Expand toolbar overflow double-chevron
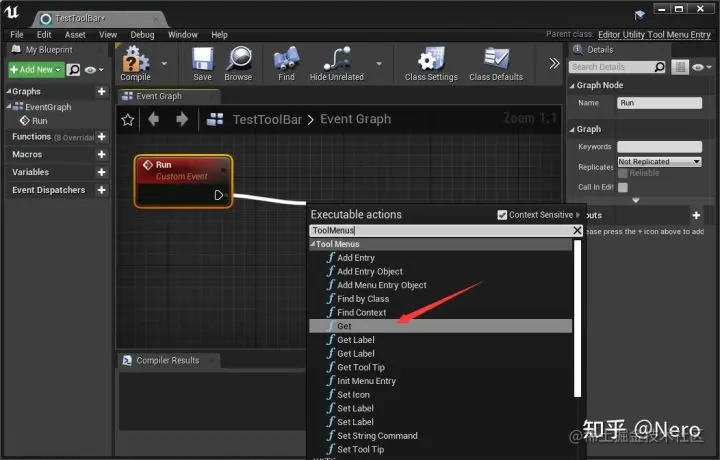Viewport: 720px width, 460px height. [554, 63]
